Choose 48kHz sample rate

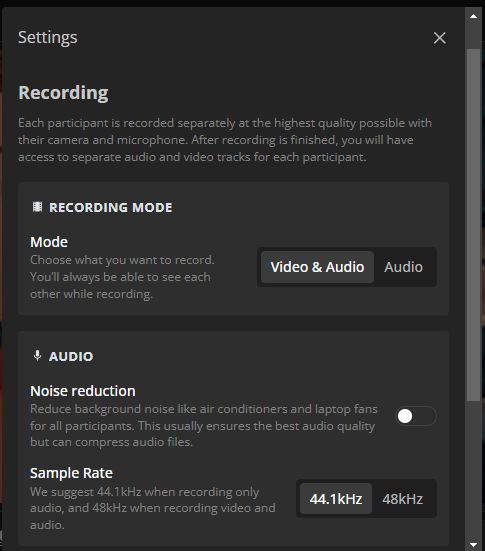tap(402, 499)
